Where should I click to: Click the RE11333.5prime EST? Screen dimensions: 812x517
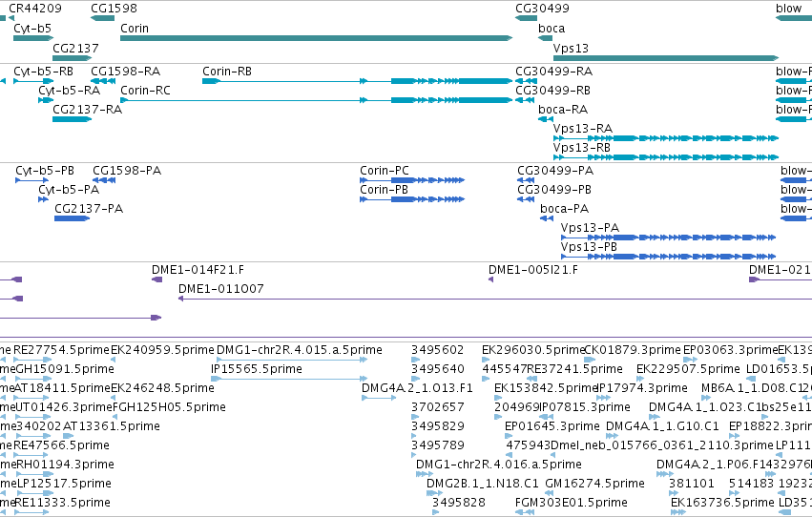32,512
